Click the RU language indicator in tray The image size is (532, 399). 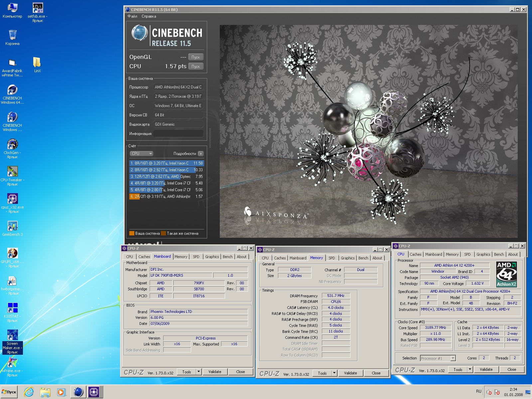click(x=478, y=391)
